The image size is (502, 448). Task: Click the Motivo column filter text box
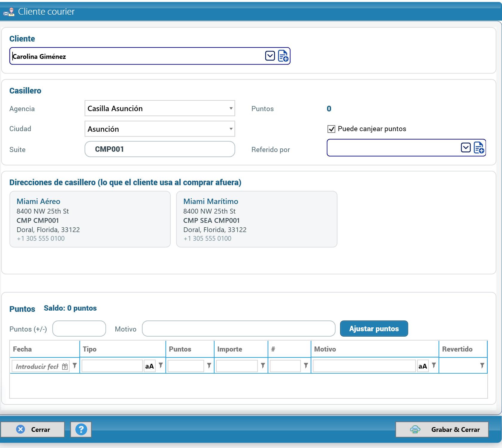point(364,366)
